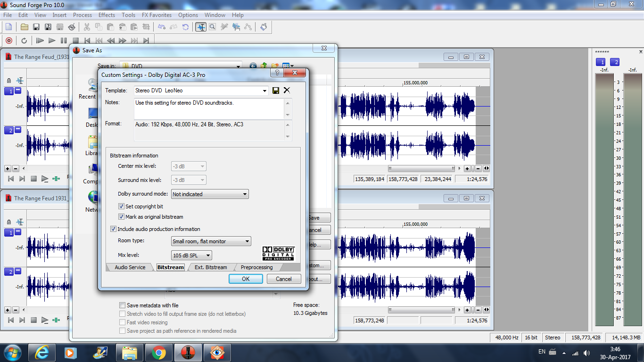The image size is (644, 362).
Task: Click the lock icon in upper data window
Action: tap(9, 81)
